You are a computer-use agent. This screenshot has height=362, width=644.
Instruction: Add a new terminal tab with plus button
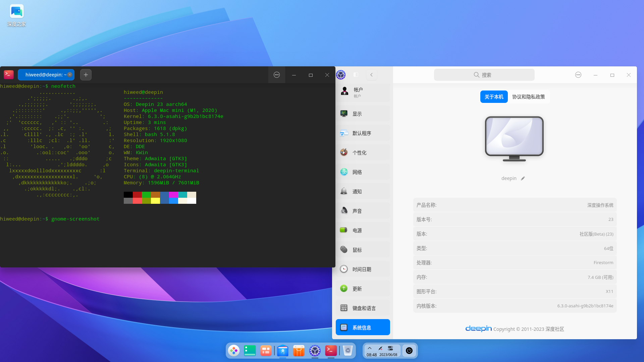coord(86,75)
